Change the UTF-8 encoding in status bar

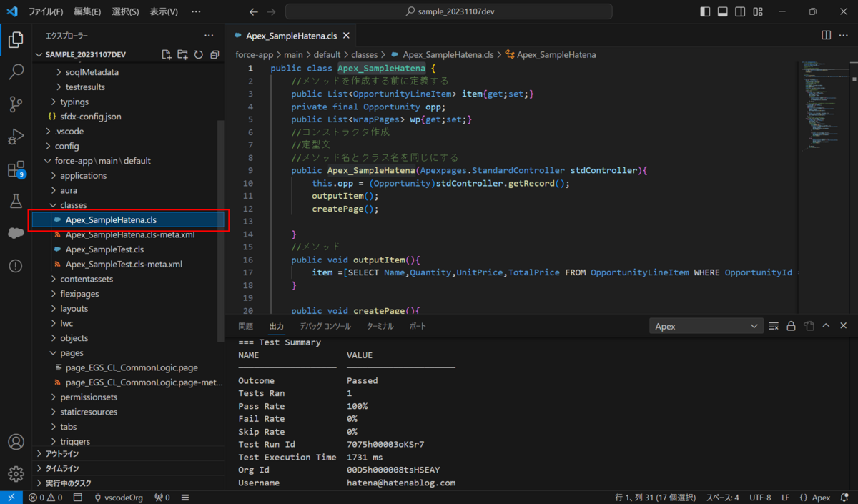click(760, 498)
